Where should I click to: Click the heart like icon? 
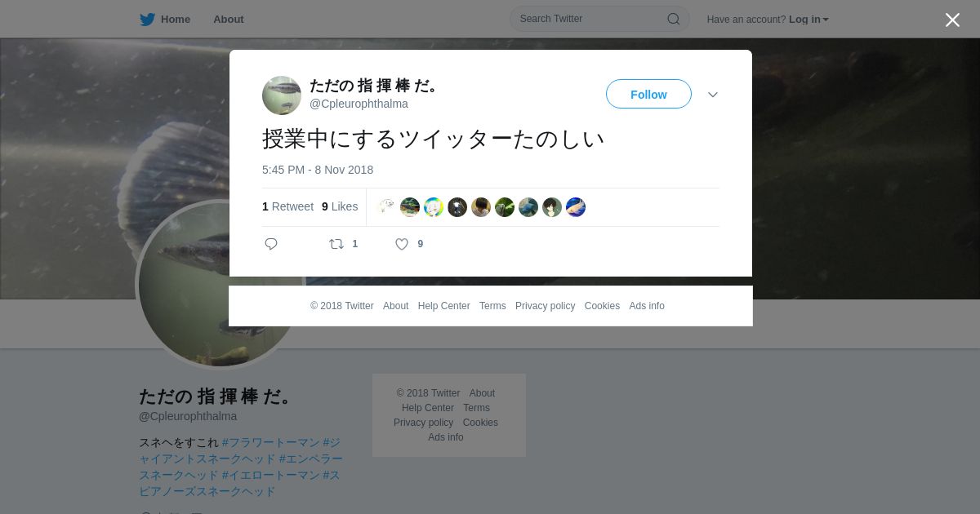tap(402, 244)
